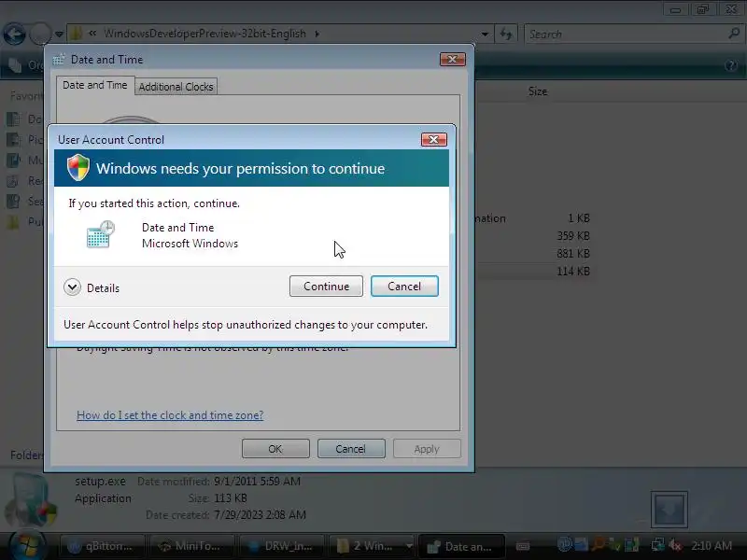Switch to the Additional Clocks tab
747x560 pixels.
click(176, 87)
